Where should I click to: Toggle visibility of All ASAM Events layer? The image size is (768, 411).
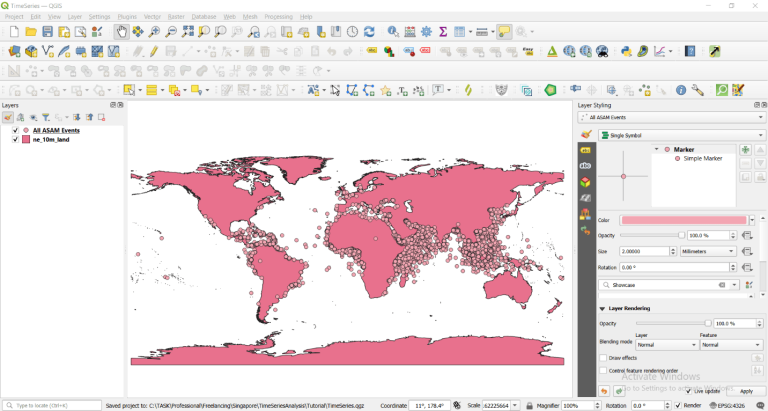15,130
